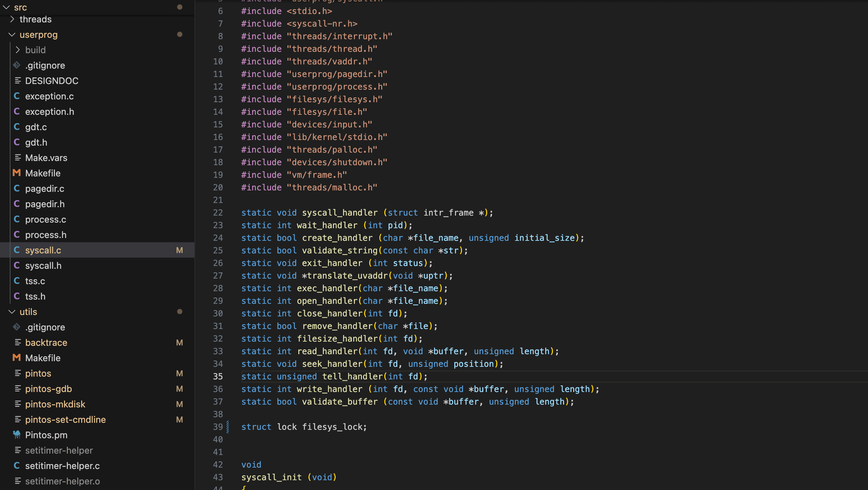868x490 pixels.
Task: Click the Perl icon beside Pintos.pm
Action: (x=16, y=435)
